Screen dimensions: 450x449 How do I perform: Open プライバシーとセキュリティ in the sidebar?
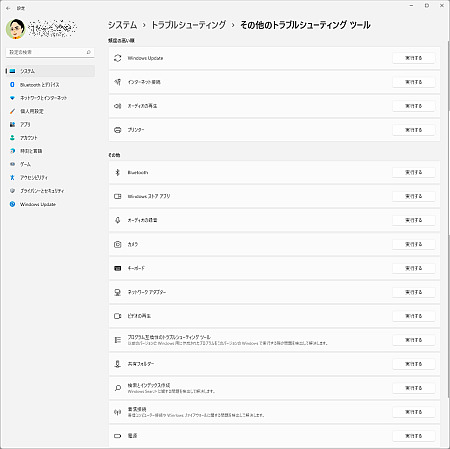(50, 191)
